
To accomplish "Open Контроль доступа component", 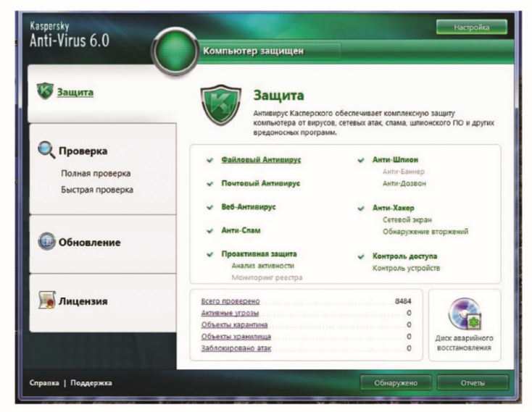I will coord(404,256).
